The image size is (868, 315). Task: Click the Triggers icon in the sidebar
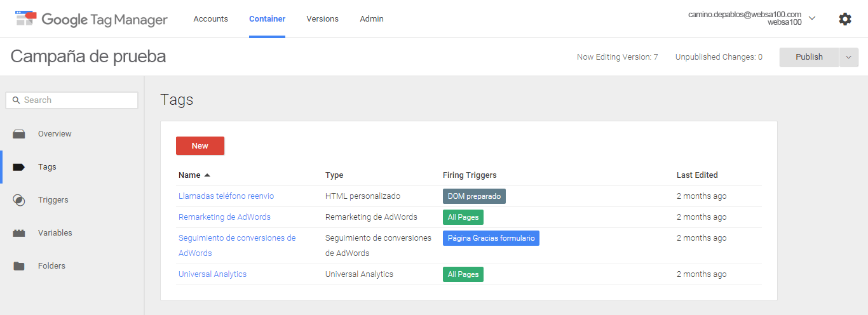(x=19, y=200)
